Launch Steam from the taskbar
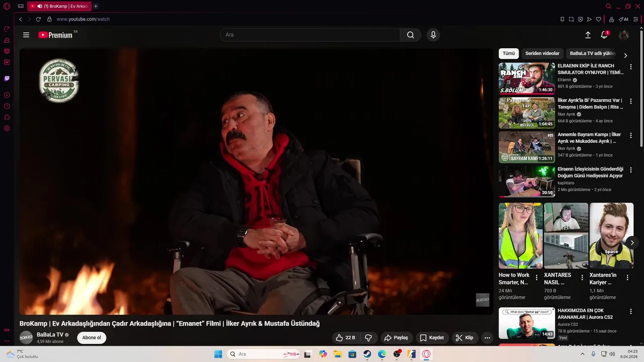This screenshot has height=362, width=644. coord(367,354)
